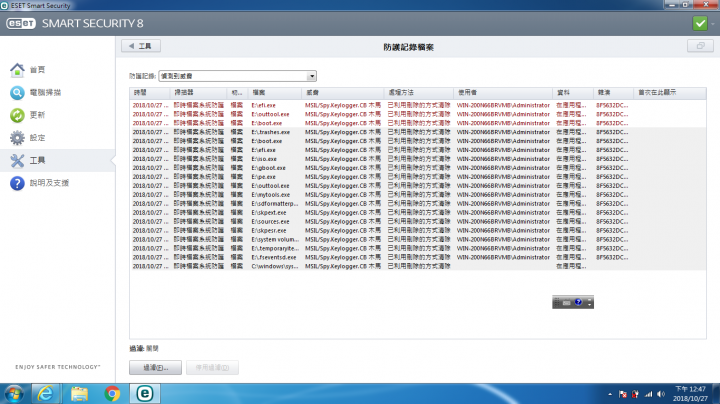Open Help and Support (說明及支援) question icon
The height and width of the screenshot is (404, 720).
tap(17, 183)
